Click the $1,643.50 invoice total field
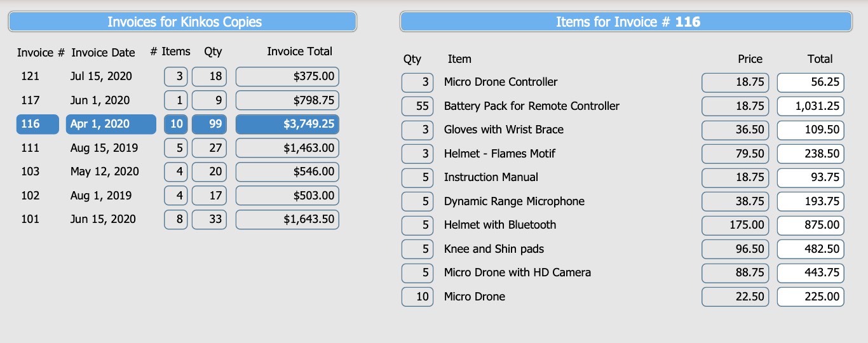868x343 pixels. coord(287,219)
